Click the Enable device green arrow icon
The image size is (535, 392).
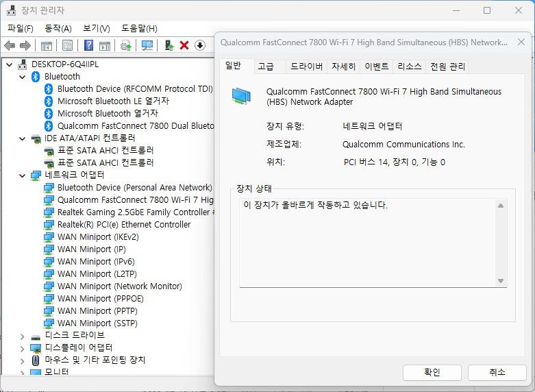169,45
